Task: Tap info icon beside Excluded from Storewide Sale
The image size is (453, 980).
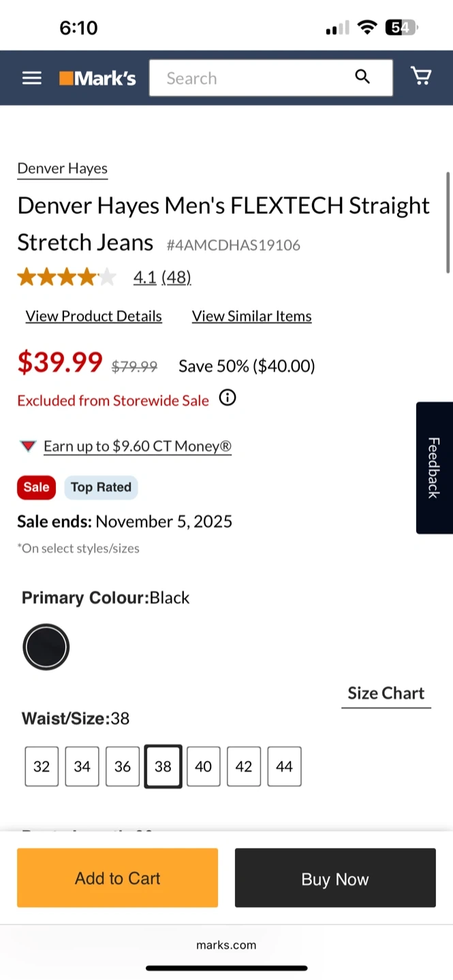Action: (228, 398)
